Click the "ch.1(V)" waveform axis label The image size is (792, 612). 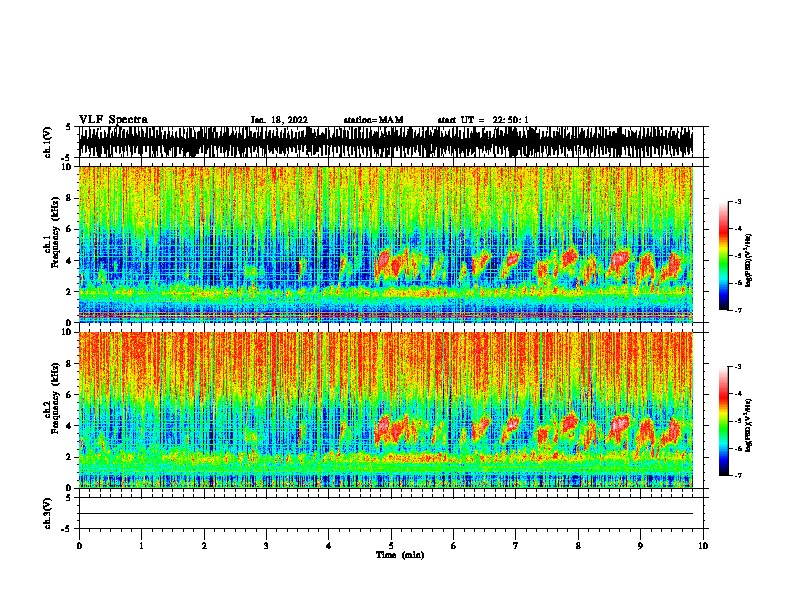tap(48, 142)
